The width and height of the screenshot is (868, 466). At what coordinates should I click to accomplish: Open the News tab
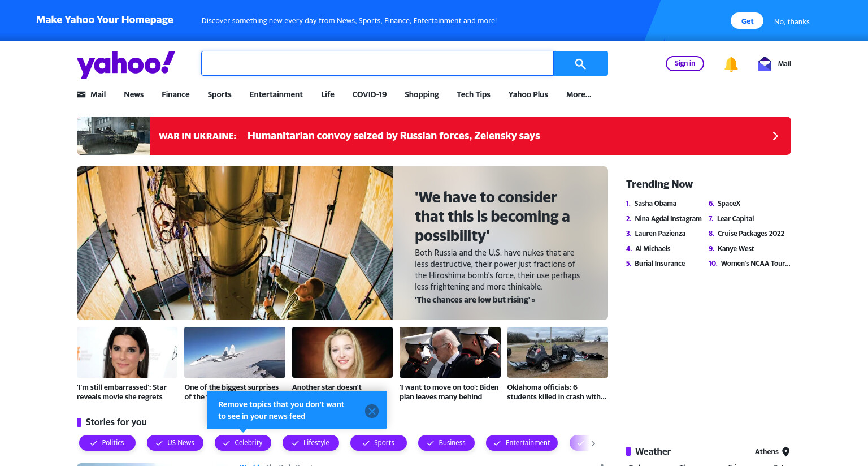[134, 94]
